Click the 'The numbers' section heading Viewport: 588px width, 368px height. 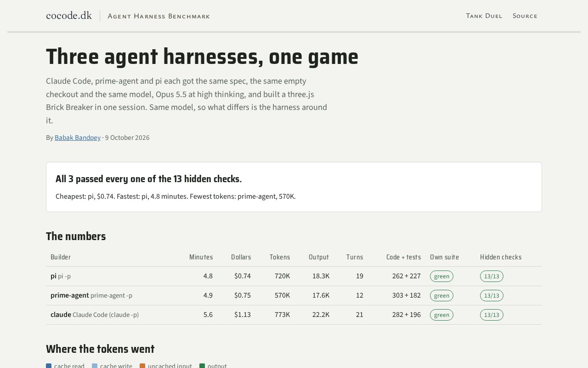76,236
